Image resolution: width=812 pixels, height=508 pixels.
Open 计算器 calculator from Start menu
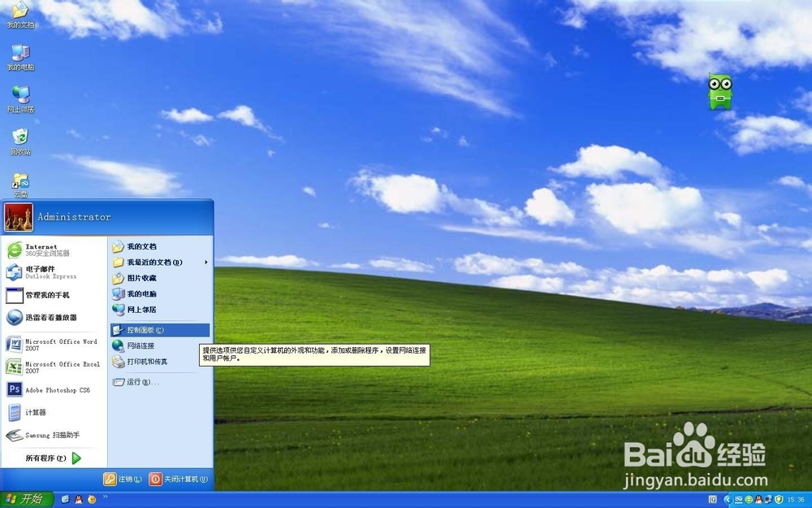point(54,412)
